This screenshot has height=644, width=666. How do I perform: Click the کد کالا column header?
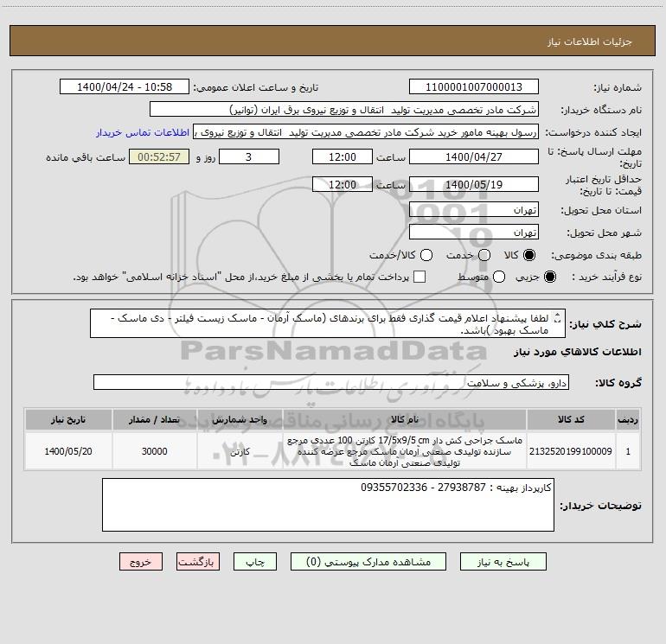[571, 419]
